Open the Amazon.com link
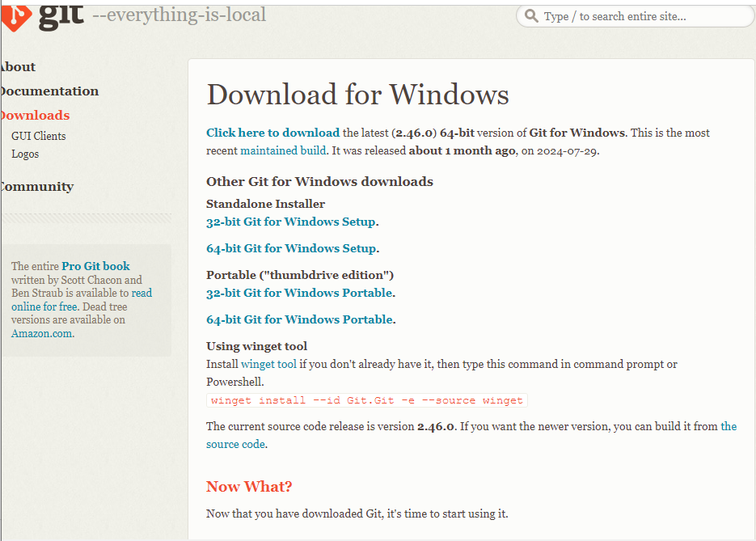 click(42, 333)
